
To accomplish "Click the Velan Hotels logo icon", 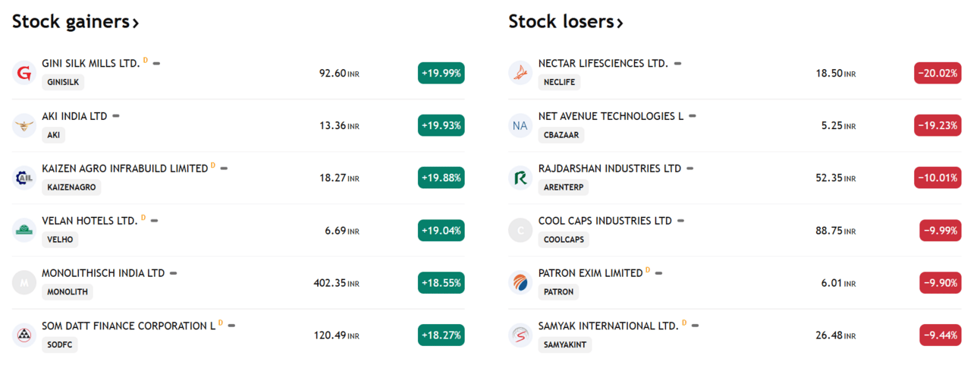I will (x=24, y=230).
